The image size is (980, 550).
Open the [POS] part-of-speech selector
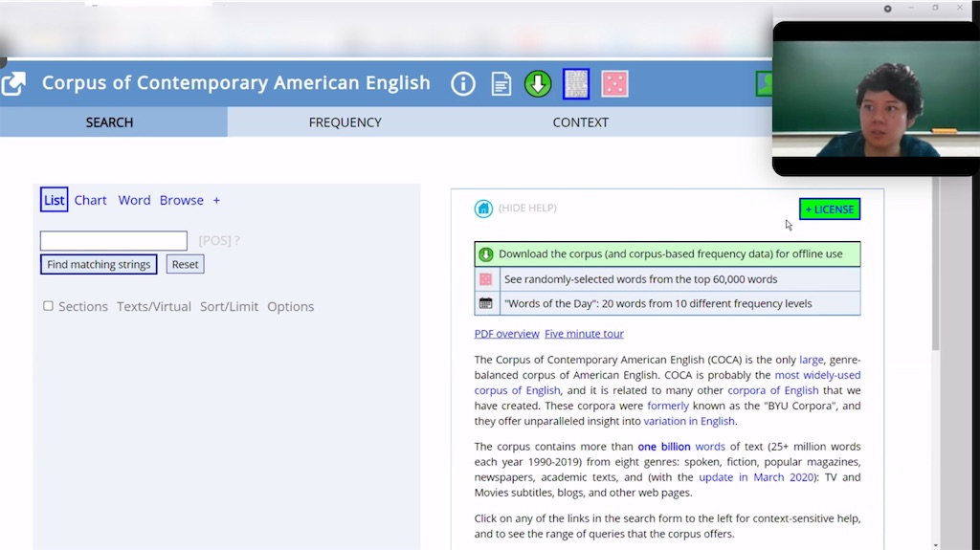point(215,241)
